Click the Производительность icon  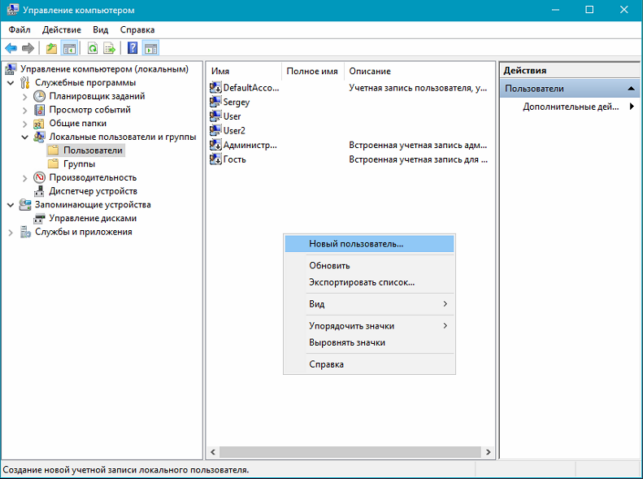[39, 177]
